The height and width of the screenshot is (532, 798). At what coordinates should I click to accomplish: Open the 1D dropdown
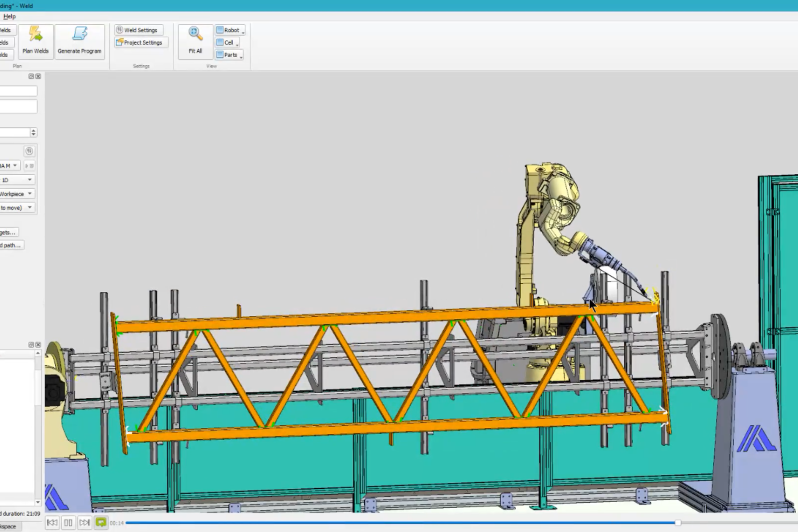tap(17, 180)
